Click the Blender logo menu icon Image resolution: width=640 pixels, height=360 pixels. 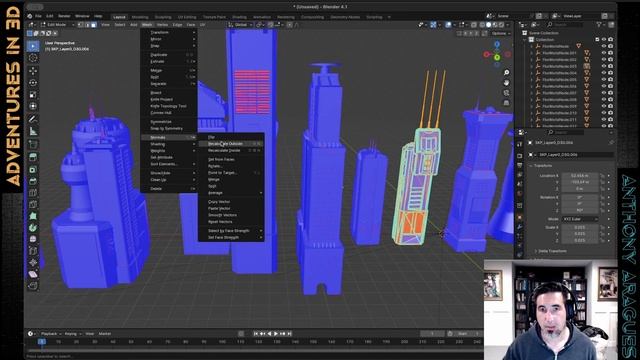(x=29, y=16)
